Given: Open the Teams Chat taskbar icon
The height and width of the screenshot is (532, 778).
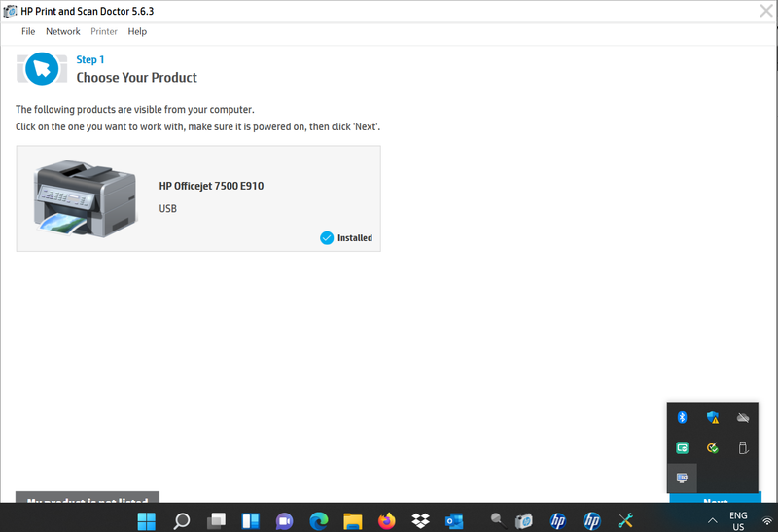Looking at the screenshot, I should coord(284,521).
